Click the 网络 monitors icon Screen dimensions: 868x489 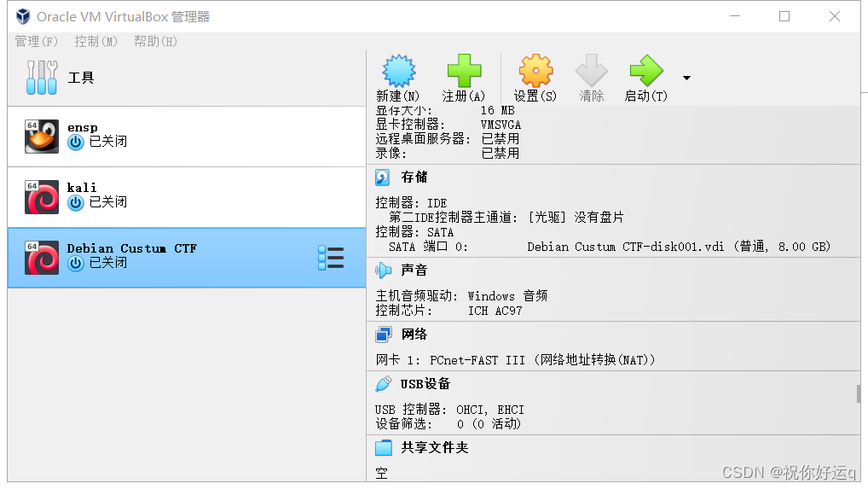(x=383, y=335)
